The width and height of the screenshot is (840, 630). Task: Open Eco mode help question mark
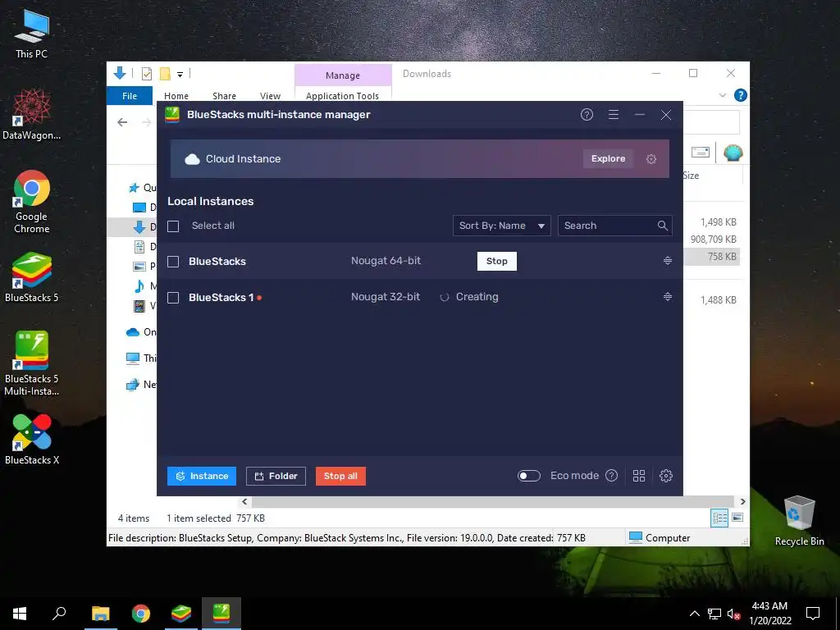click(x=611, y=476)
